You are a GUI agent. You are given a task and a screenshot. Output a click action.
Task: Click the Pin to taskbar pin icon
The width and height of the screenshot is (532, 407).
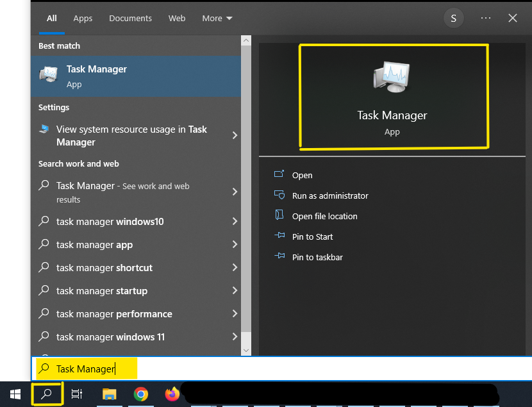(279, 256)
